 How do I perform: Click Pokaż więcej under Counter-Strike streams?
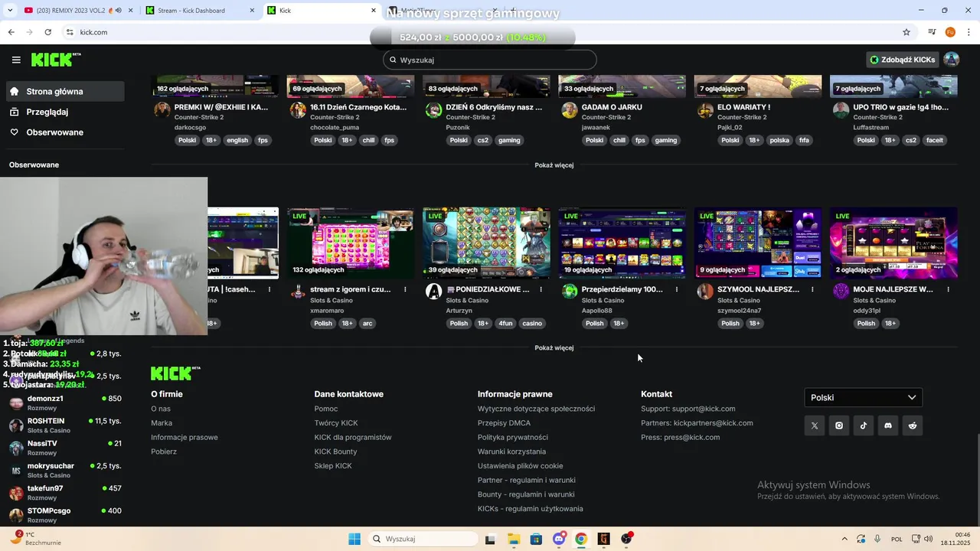(554, 165)
